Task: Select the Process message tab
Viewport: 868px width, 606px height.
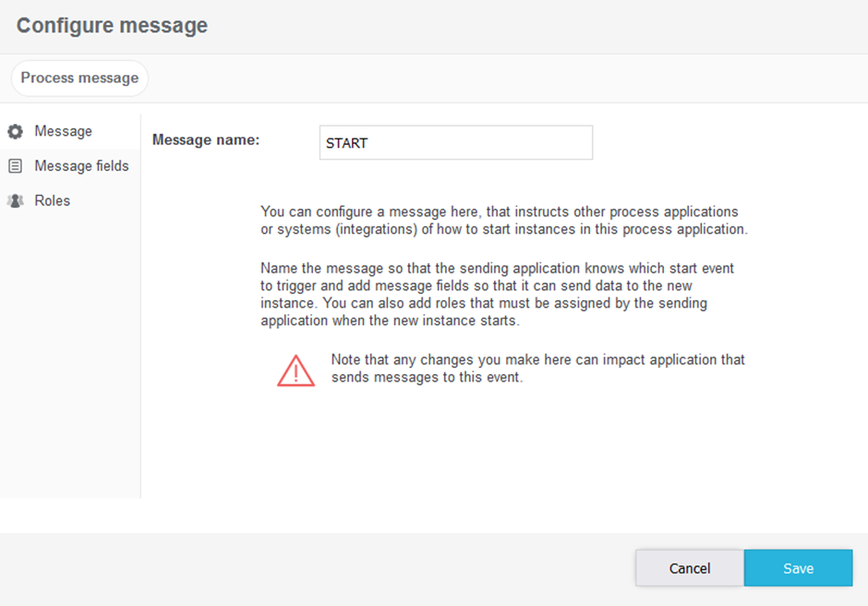Action: (79, 79)
